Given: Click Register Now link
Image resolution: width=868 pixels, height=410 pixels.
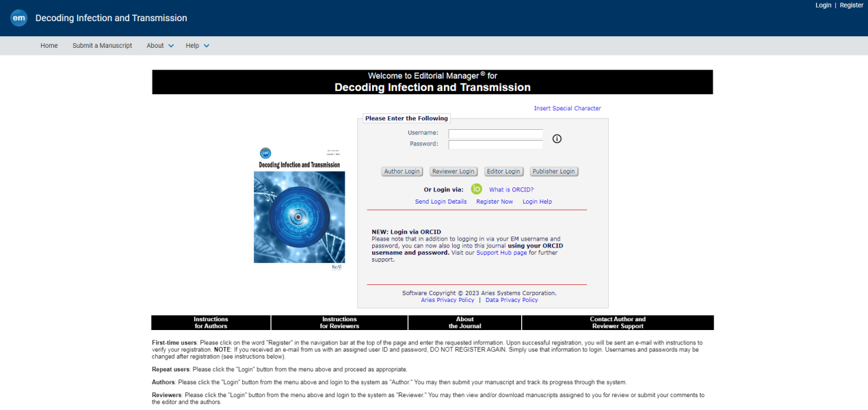Looking at the screenshot, I should coord(495,202).
